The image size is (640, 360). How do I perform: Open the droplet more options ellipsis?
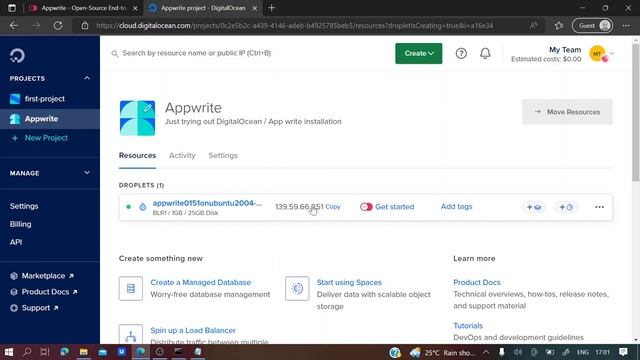pos(599,207)
